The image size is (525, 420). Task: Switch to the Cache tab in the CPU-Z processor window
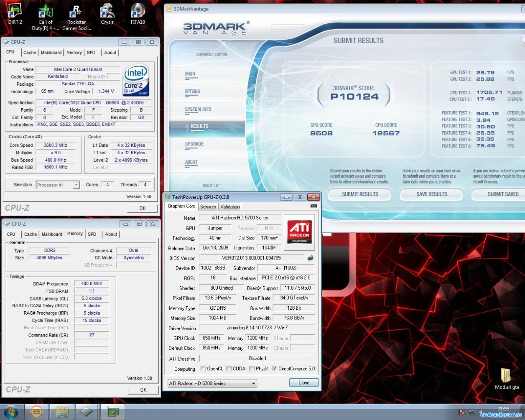coord(30,53)
